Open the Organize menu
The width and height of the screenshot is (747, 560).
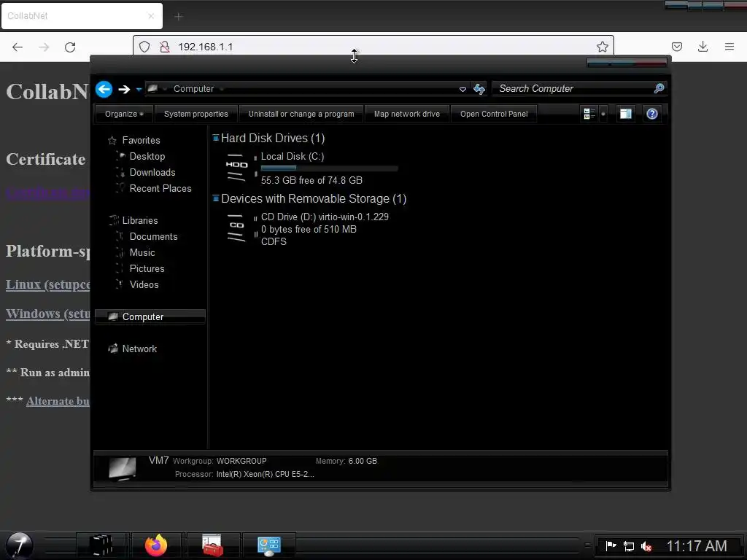pyautogui.click(x=124, y=114)
